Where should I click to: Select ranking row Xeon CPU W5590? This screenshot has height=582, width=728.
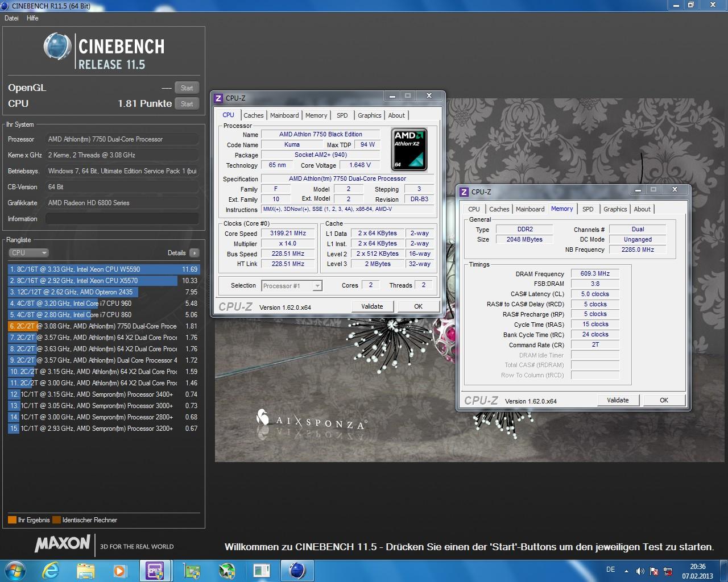(x=104, y=269)
